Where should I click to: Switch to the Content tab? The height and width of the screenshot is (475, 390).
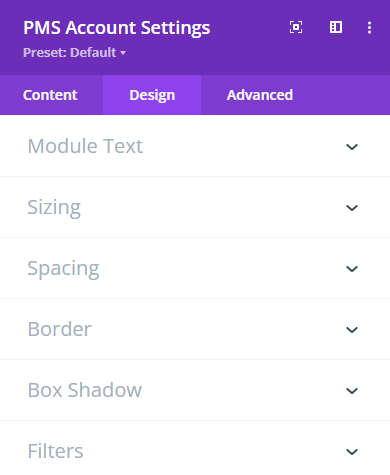(x=50, y=95)
